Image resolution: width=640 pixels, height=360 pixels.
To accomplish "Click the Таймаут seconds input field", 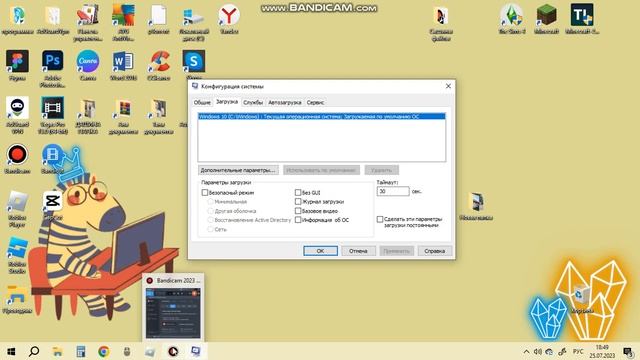I will coord(393,191).
